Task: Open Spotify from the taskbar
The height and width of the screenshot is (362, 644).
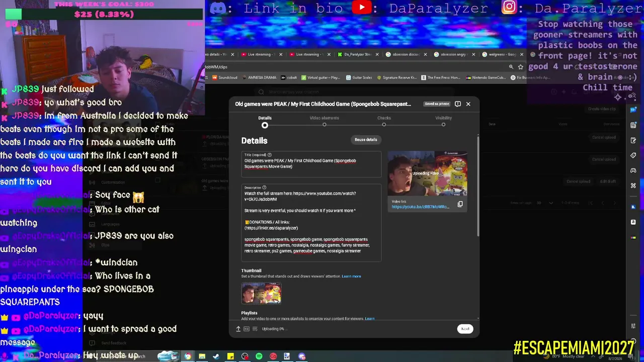Action: (259, 356)
